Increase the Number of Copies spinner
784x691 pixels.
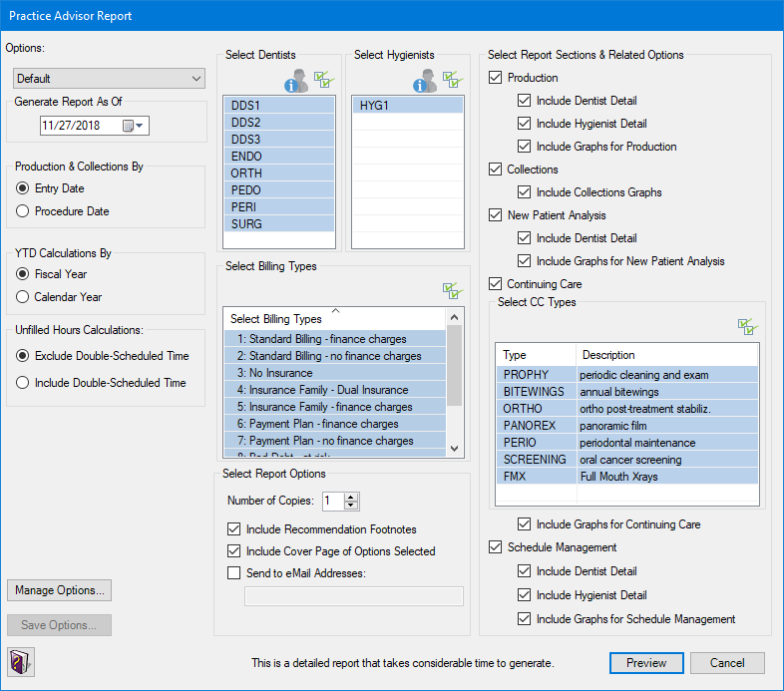tap(351, 497)
